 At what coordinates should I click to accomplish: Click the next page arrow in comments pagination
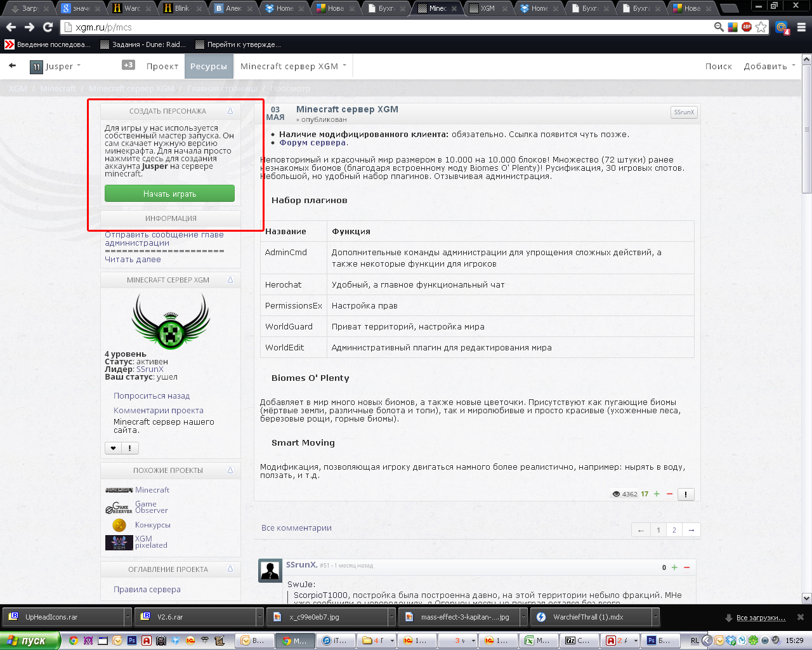point(691,530)
